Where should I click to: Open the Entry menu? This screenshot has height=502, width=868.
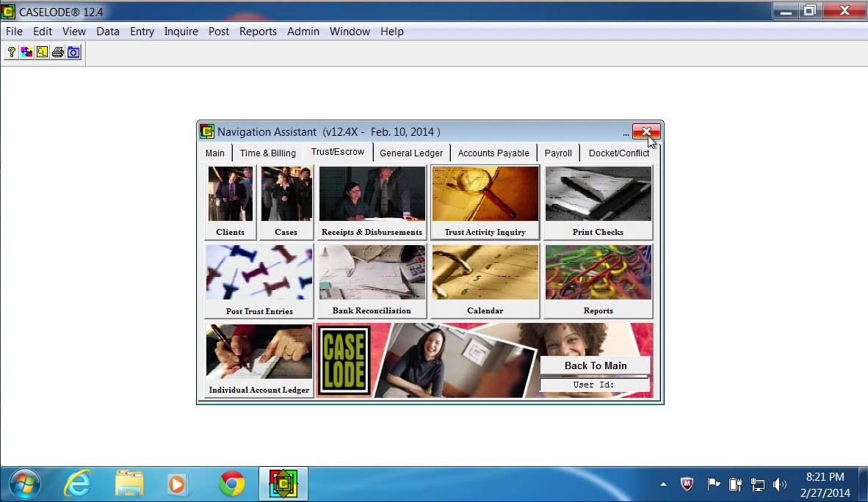[142, 32]
